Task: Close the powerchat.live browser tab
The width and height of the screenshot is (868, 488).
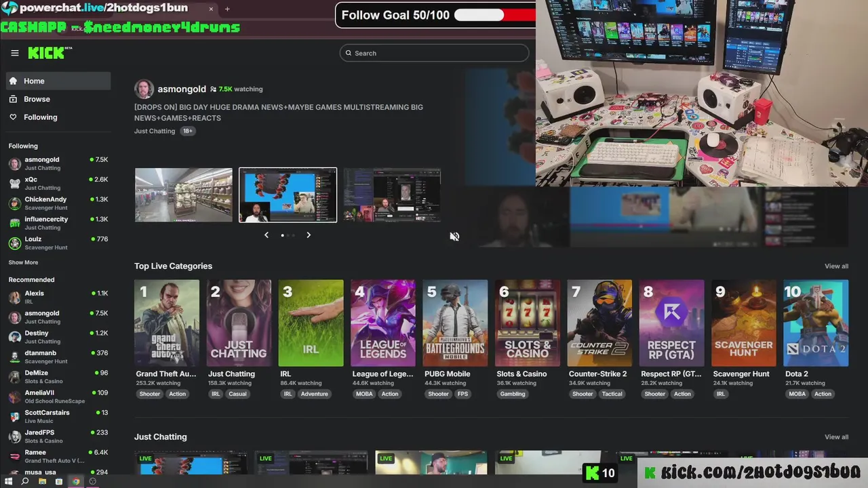Action: (211, 9)
